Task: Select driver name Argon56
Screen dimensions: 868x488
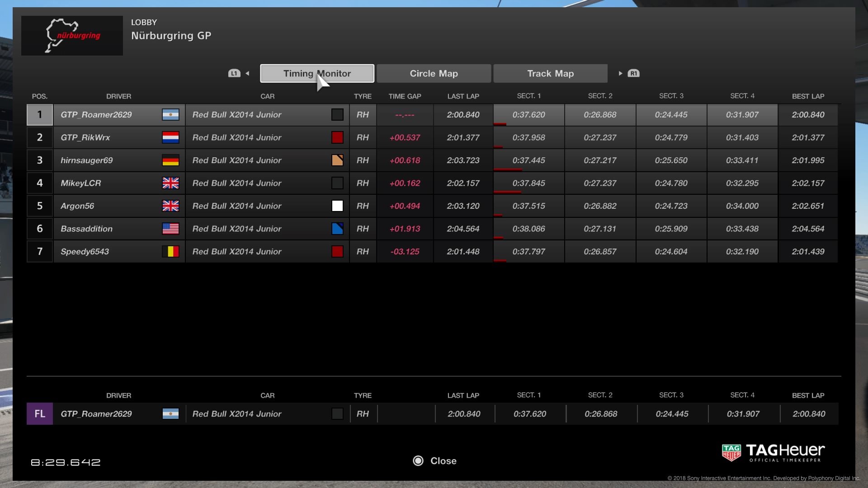Action: (77, 206)
